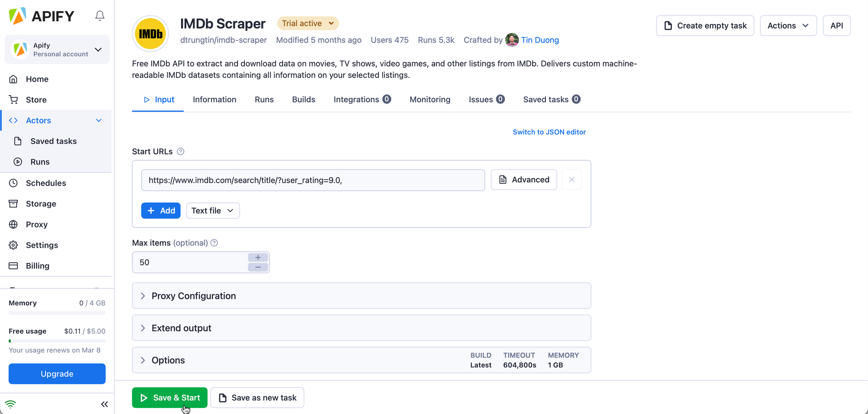The height and width of the screenshot is (414, 868).
Task: Click the Apify logo
Action: (x=42, y=16)
